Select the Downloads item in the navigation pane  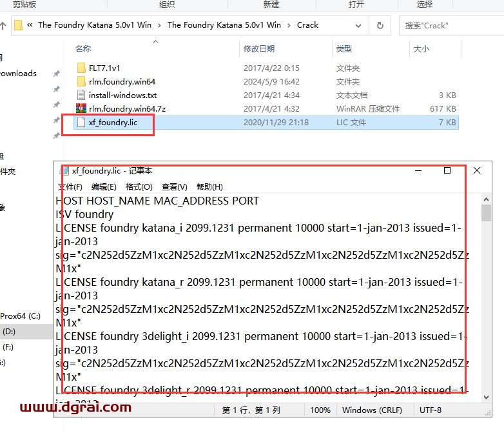pos(19,74)
